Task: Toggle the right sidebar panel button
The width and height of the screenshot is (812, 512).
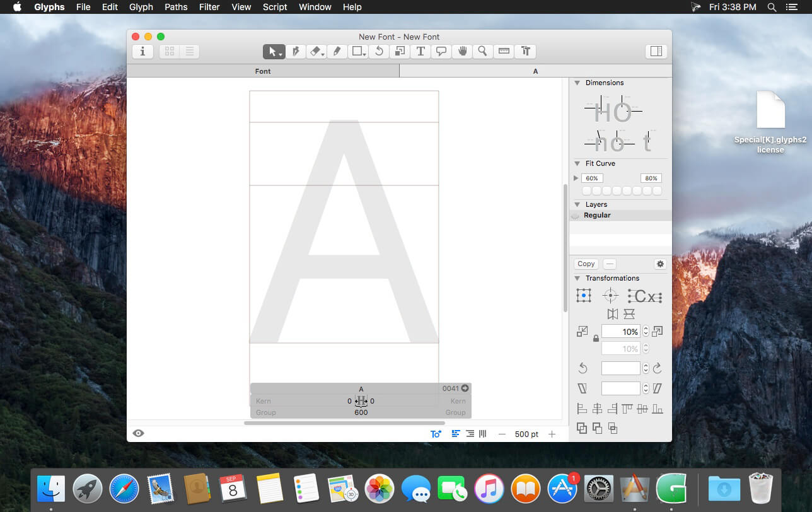Action: [656, 52]
